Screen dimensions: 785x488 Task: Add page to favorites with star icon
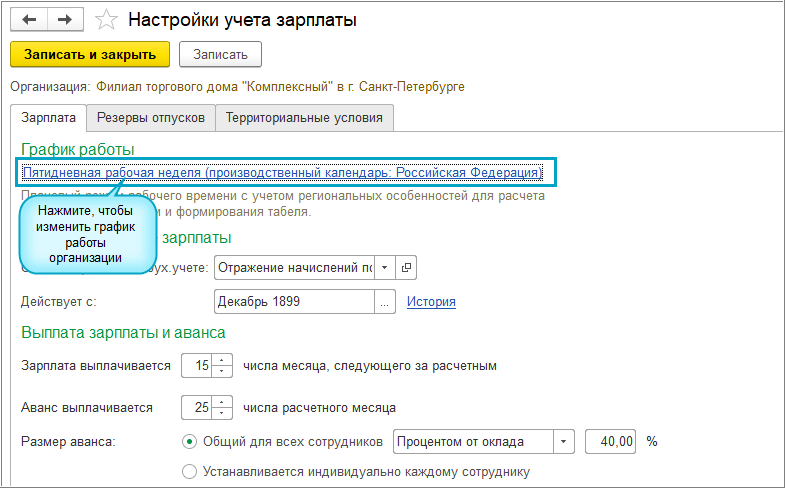[105, 20]
